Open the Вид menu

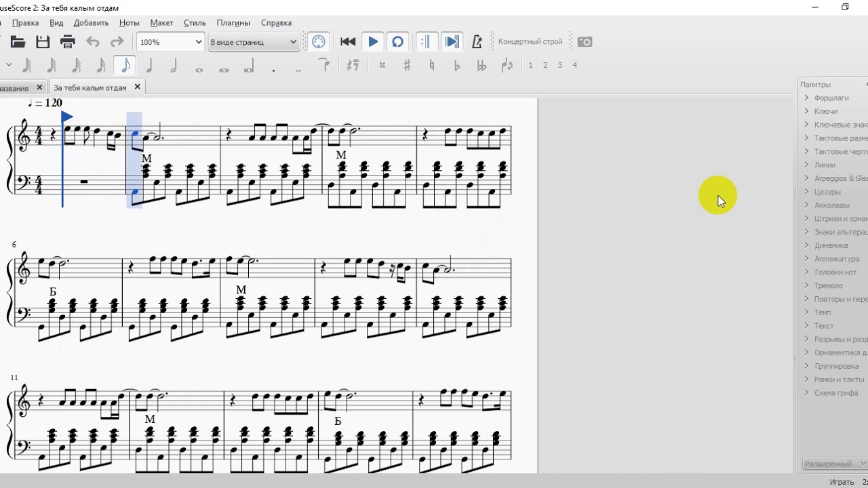point(56,23)
